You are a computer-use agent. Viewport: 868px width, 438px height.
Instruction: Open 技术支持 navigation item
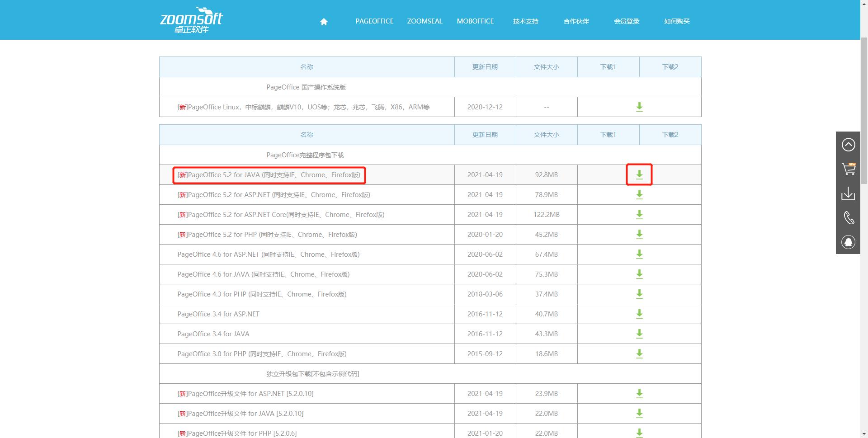525,21
